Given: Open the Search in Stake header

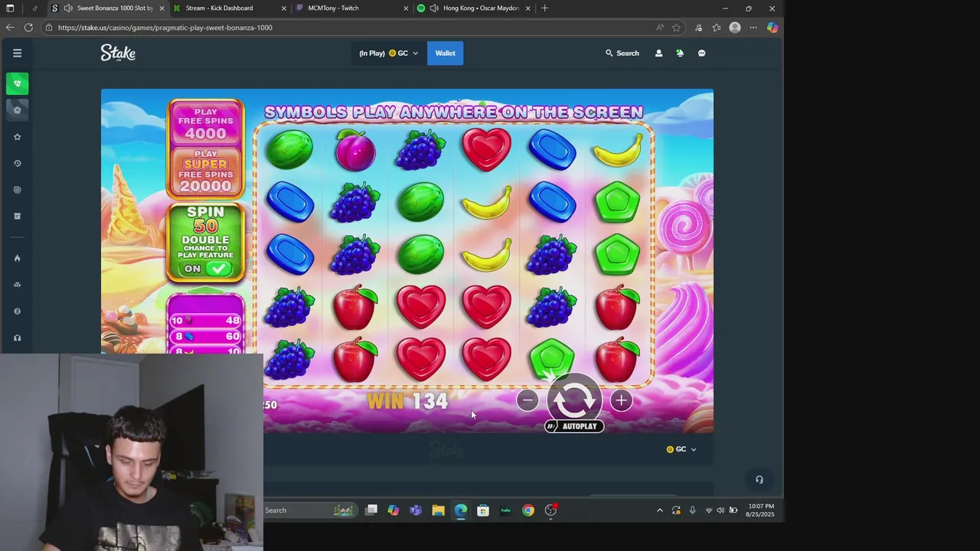Looking at the screenshot, I should tap(622, 53).
